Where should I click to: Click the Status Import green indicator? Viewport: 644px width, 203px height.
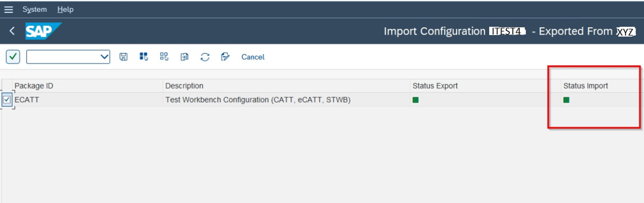click(x=566, y=100)
